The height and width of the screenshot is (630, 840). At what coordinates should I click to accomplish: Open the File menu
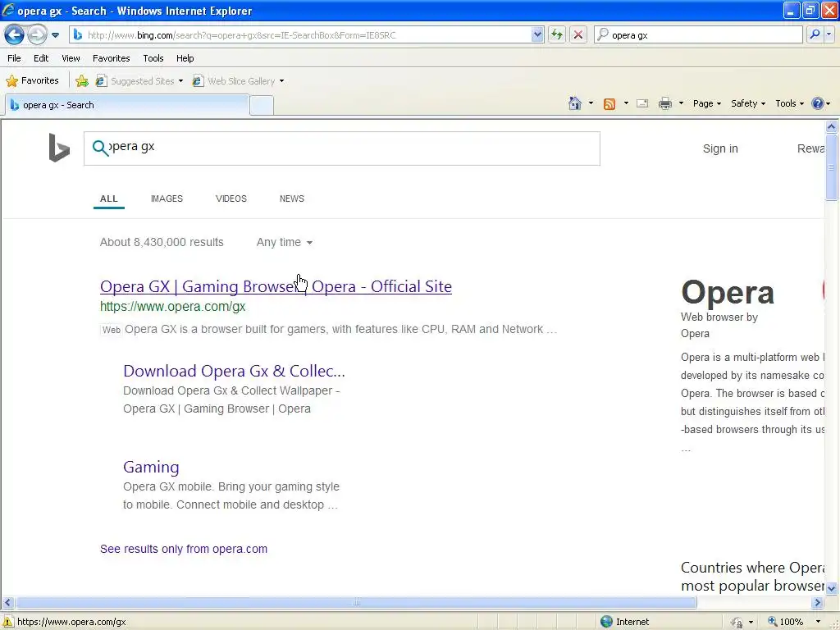[x=14, y=58]
